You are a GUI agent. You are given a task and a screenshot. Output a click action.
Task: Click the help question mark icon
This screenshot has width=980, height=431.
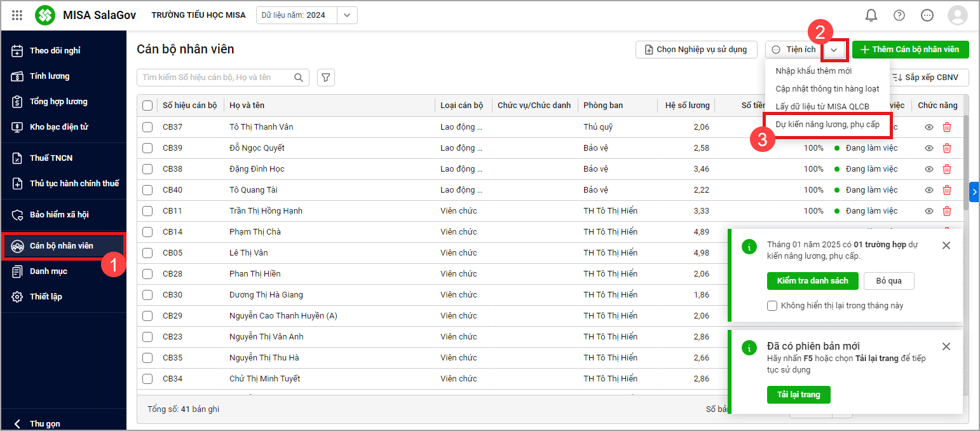(899, 15)
